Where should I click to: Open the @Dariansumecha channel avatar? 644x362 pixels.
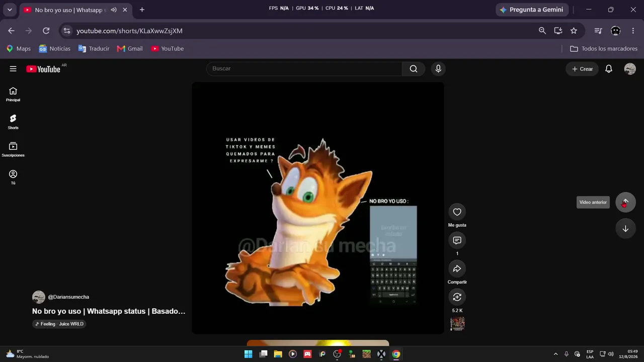39,297
